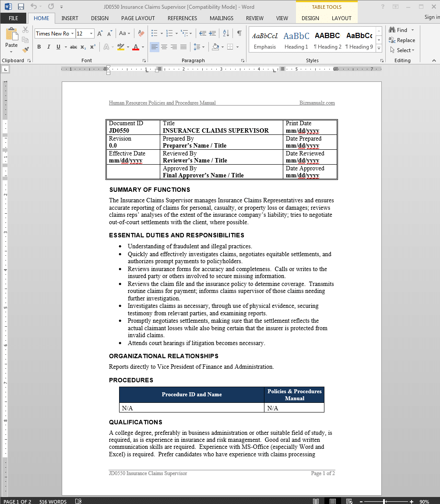Screen dimensions: 440x504
Task: Zoom out with the minus button
Action: [361, 501]
